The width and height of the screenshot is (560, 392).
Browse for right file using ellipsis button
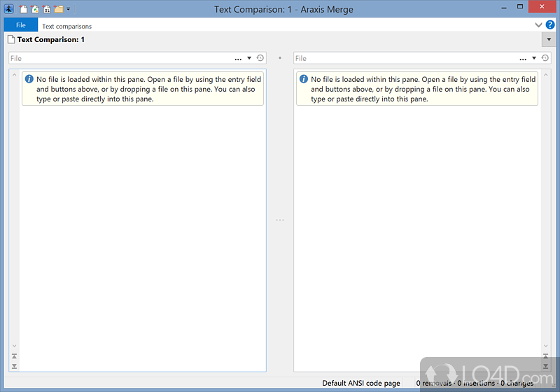[x=523, y=59]
